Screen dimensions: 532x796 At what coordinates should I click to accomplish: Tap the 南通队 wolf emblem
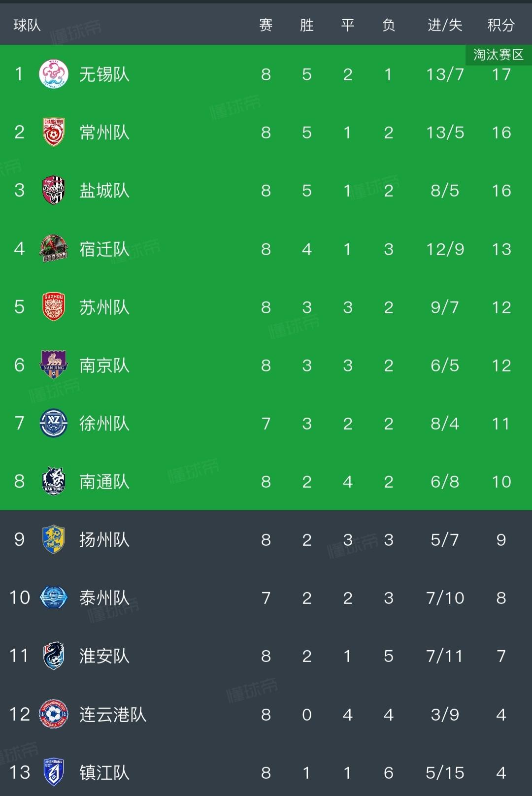pos(53,481)
